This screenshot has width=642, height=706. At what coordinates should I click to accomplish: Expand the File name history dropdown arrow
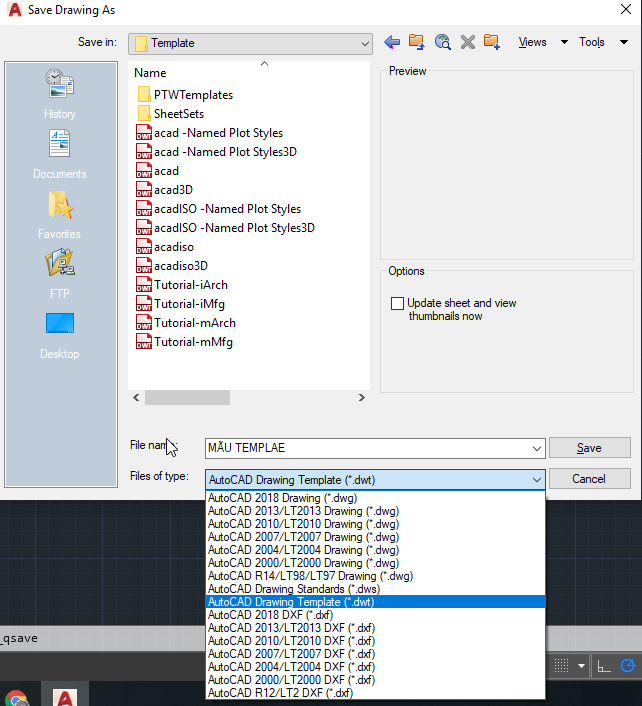[x=537, y=448]
